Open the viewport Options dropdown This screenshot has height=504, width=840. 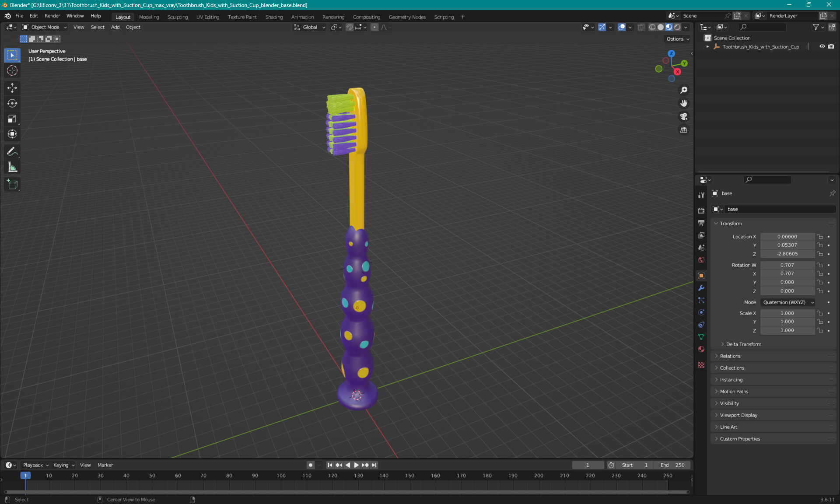click(677, 39)
